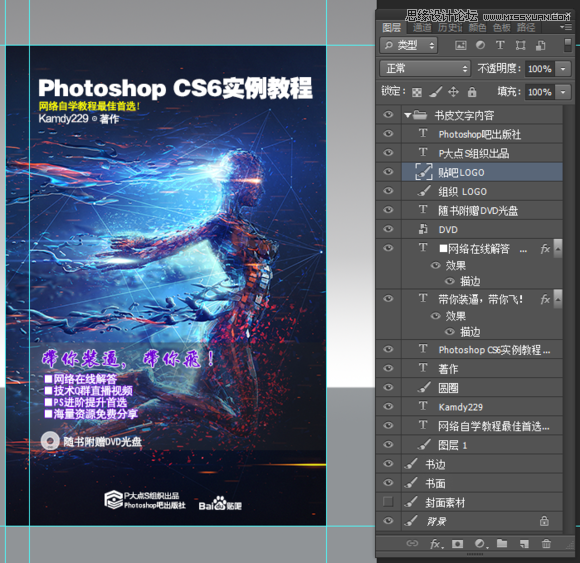The height and width of the screenshot is (563, 580).
Task: Click smart object icon of DVD layer
Action: coord(423,229)
